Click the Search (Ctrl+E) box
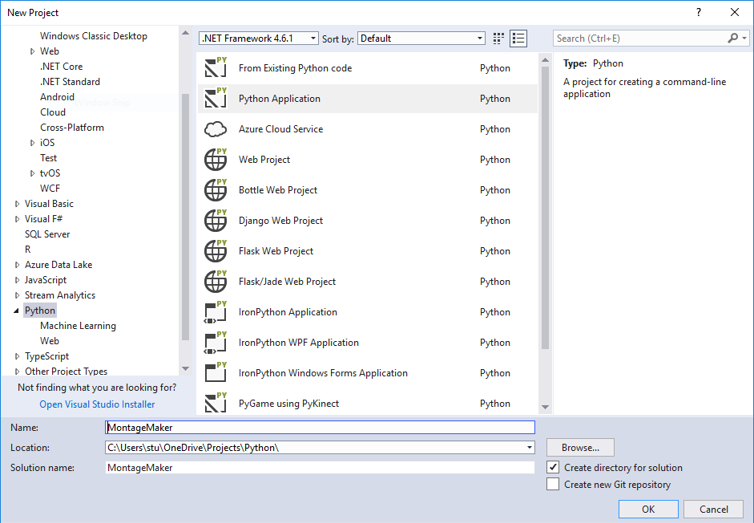This screenshot has height=523, width=754. 640,38
